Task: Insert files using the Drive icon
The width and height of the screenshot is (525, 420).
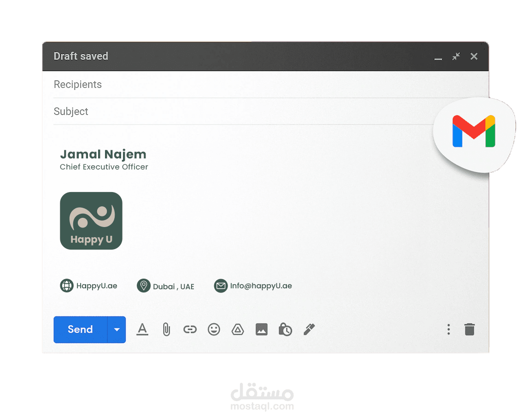Action: point(238,330)
